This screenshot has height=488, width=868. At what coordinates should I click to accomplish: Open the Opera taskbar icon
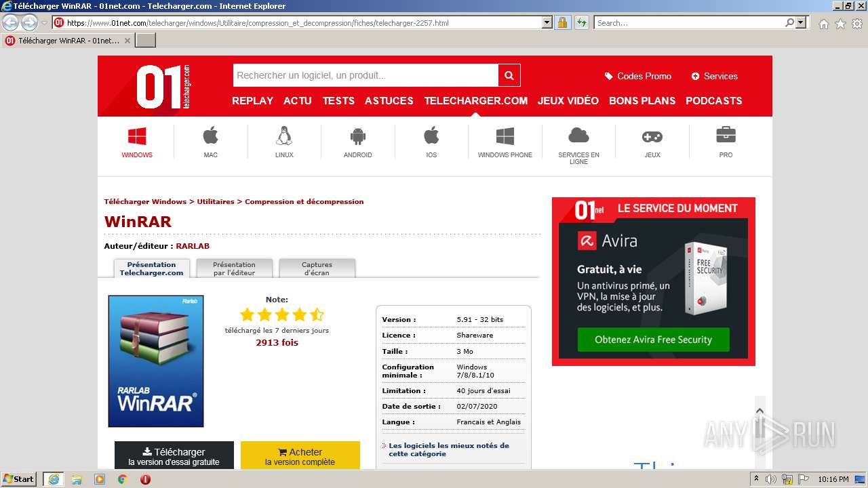(x=145, y=479)
